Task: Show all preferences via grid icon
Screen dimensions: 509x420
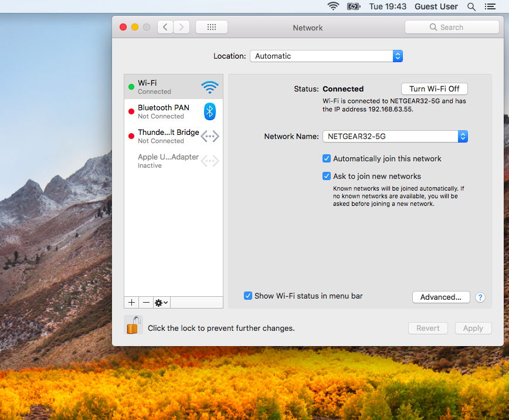Action: tap(212, 27)
